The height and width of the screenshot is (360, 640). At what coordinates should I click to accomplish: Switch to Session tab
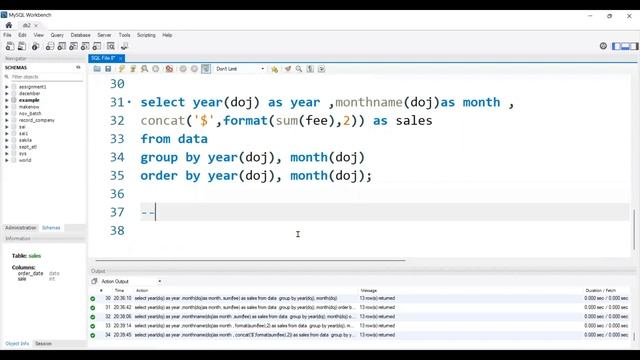point(43,344)
